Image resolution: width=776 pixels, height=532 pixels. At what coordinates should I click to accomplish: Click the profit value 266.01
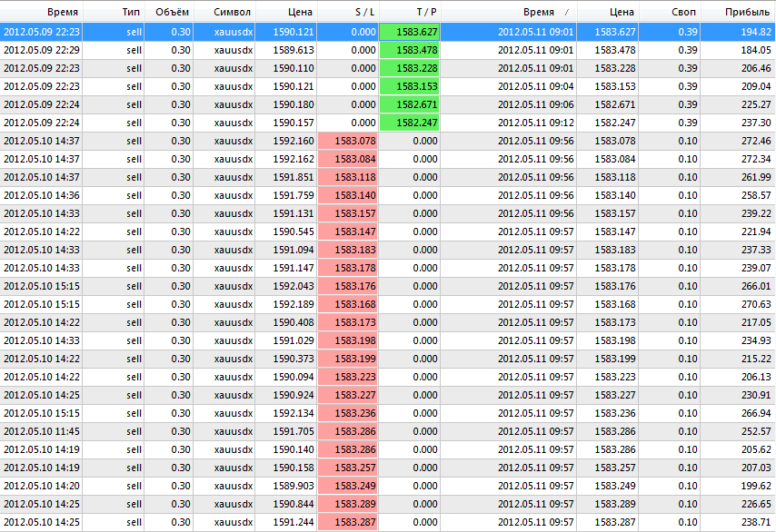[x=756, y=286]
